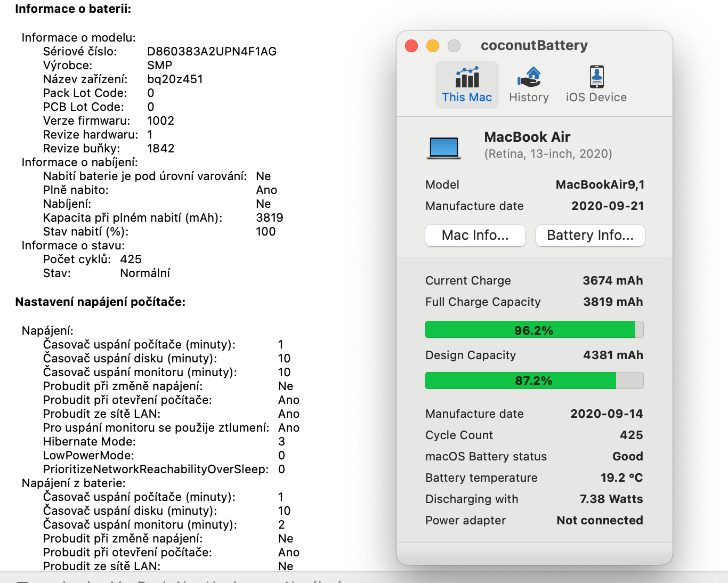The image size is (728, 583).
Task: Select the iOS Device tab
Action: (596, 85)
